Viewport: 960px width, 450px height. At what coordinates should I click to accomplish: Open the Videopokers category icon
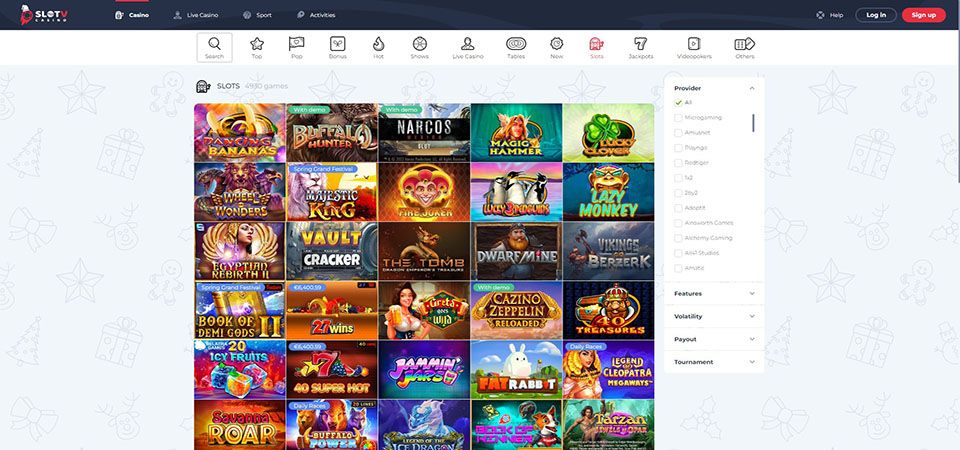694,43
